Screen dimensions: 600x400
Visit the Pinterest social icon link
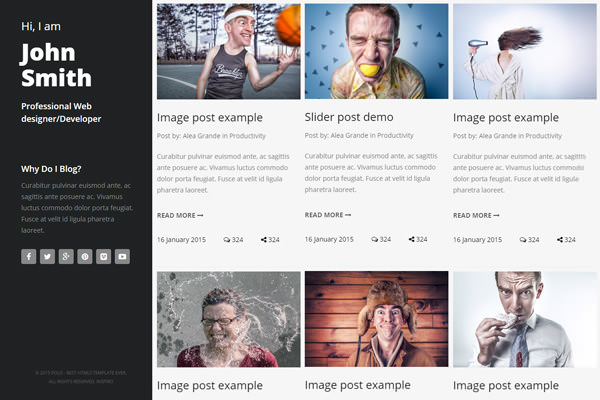85,256
